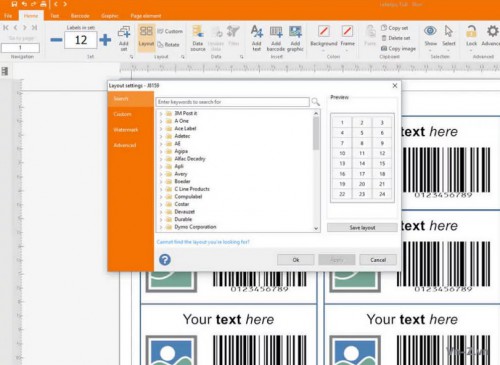Click the blue help question mark icon
Viewport: 500px width, 365px height.
(x=165, y=260)
